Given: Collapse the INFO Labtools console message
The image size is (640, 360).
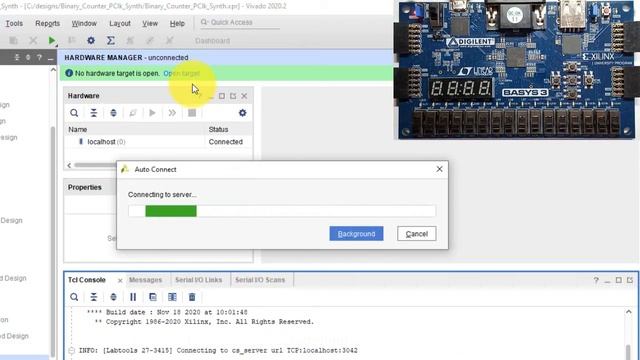Looking at the screenshot, I should click(x=71, y=351).
